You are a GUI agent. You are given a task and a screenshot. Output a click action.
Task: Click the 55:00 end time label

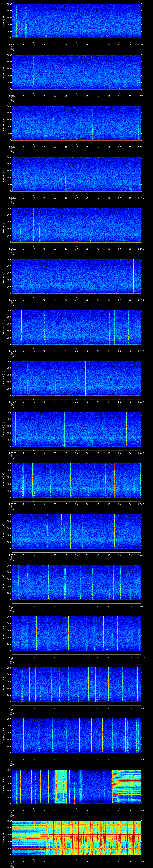point(141,402)
